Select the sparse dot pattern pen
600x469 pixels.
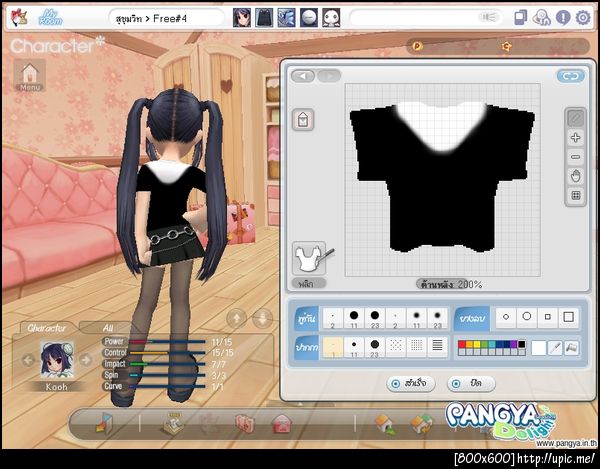[x=396, y=346]
